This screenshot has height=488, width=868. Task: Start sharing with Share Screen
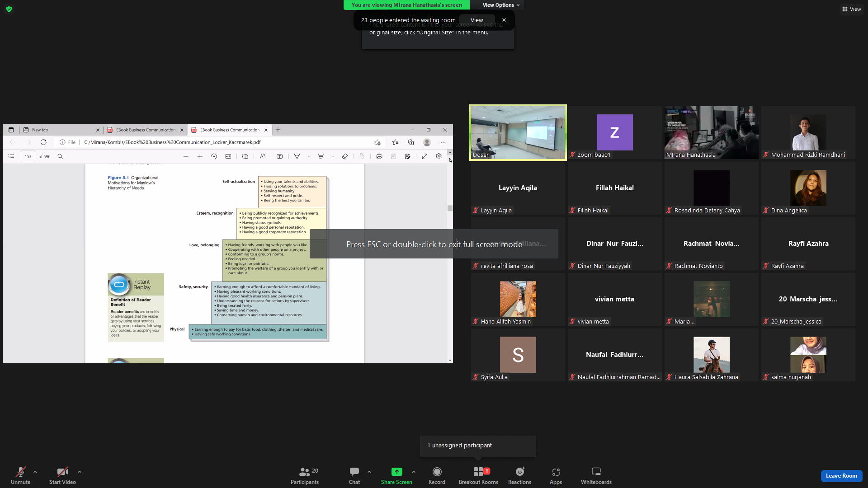[396, 476]
